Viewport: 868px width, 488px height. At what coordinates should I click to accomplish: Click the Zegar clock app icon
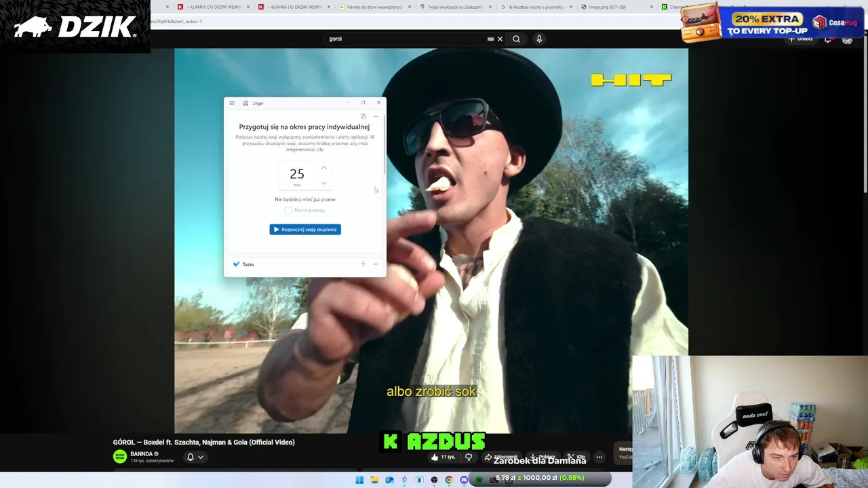pos(245,103)
